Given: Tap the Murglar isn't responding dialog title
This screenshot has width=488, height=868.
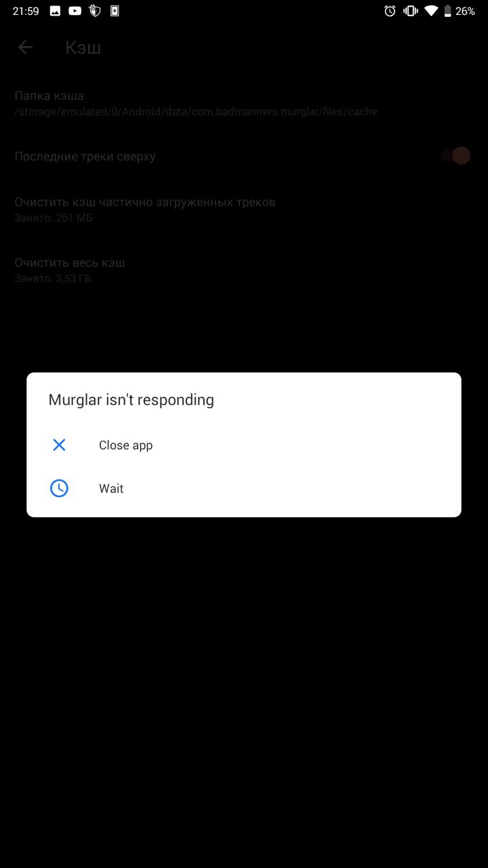Looking at the screenshot, I should [131, 399].
